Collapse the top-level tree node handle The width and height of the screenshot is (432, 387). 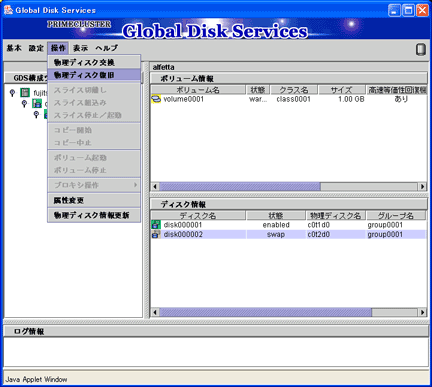tap(12, 93)
